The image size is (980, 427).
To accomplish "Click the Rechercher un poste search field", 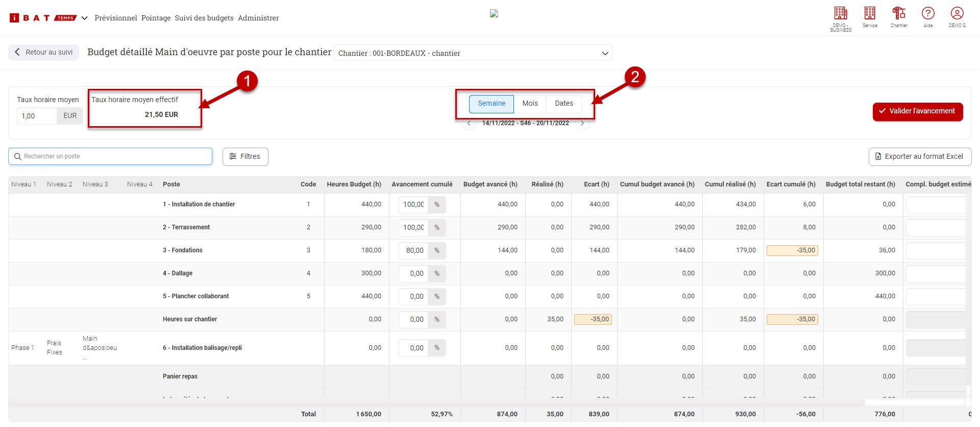I will [110, 156].
